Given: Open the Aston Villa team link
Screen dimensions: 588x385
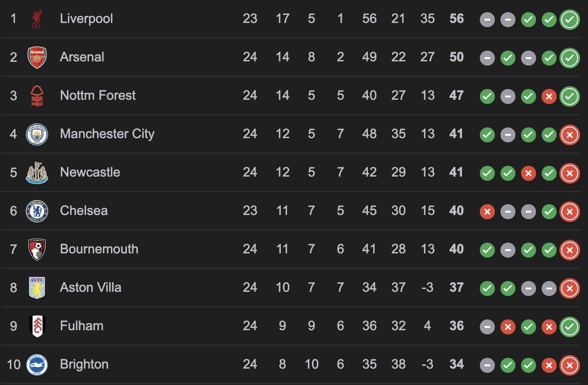Looking at the screenshot, I should tap(91, 288).
